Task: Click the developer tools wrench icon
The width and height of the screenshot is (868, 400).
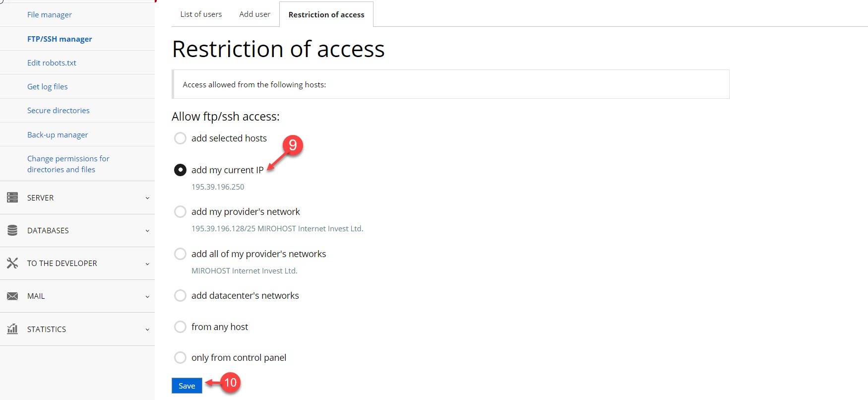Action: click(12, 263)
